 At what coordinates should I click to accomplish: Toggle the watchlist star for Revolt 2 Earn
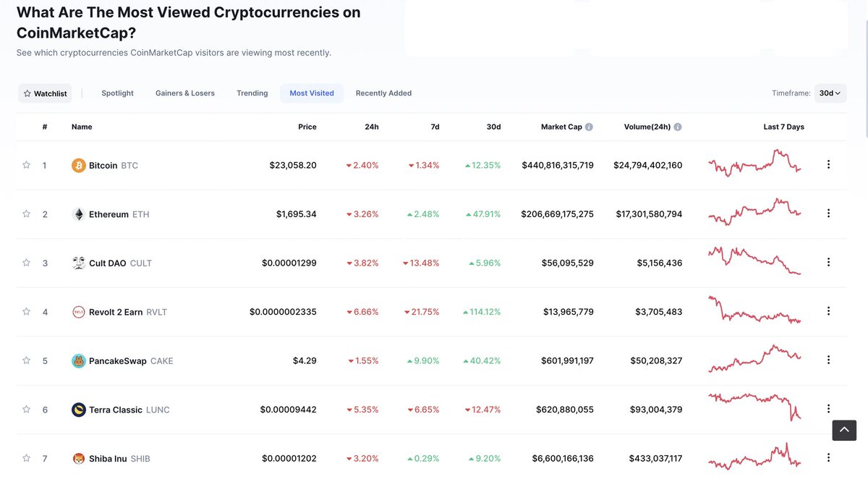click(x=27, y=311)
